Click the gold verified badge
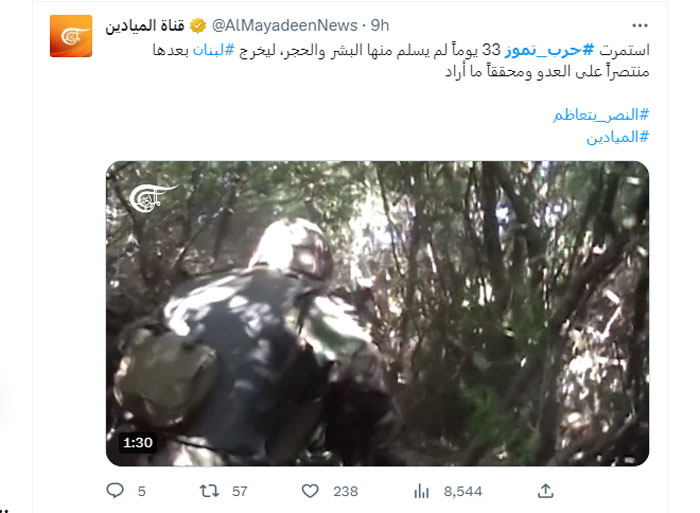This screenshot has width=700, height=513. (x=198, y=25)
